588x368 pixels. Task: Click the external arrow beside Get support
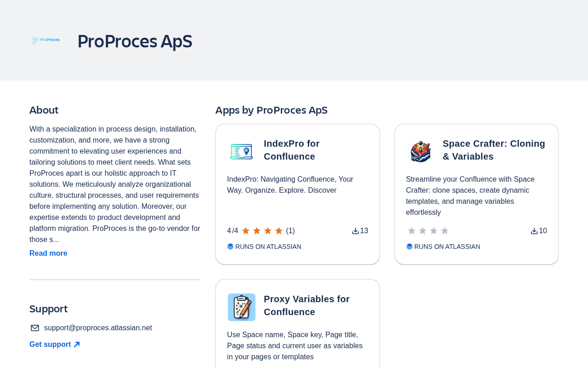(x=77, y=345)
